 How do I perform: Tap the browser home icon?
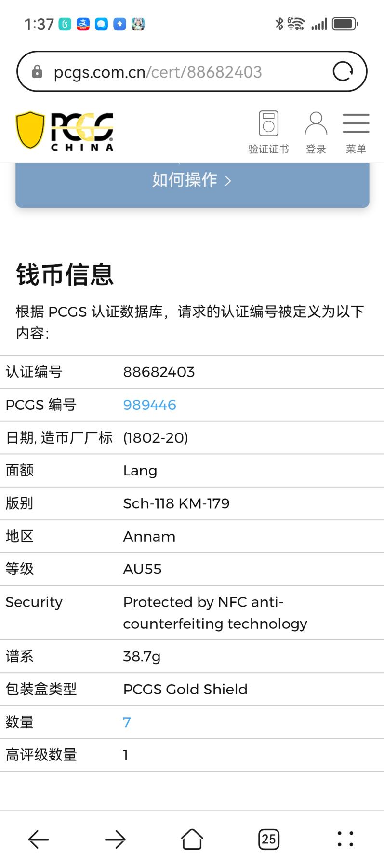coord(192,839)
